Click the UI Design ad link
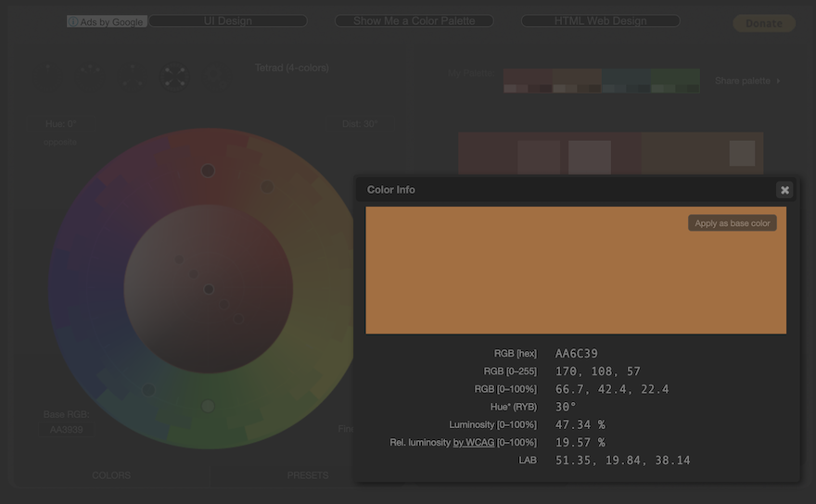 [227, 20]
